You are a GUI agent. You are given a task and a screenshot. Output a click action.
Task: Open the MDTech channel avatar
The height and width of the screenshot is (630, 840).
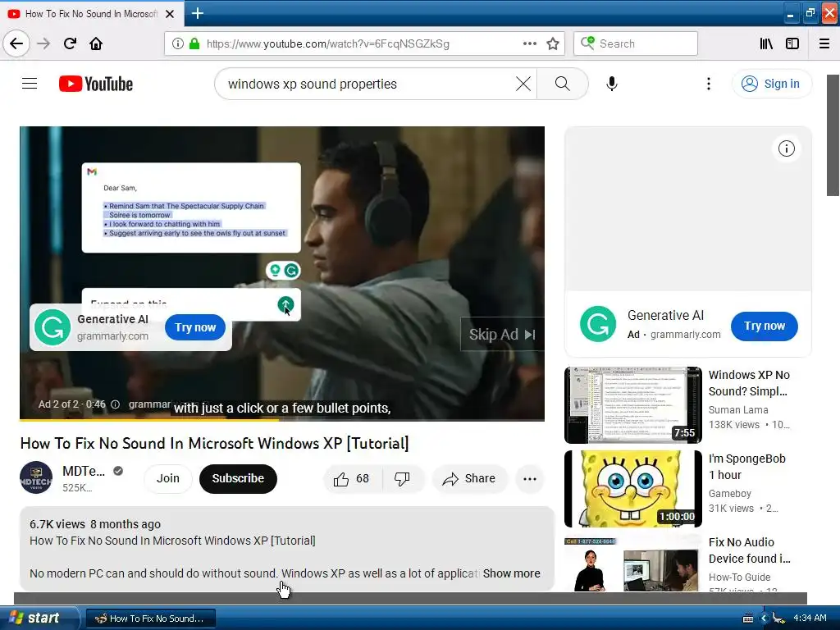(x=36, y=477)
